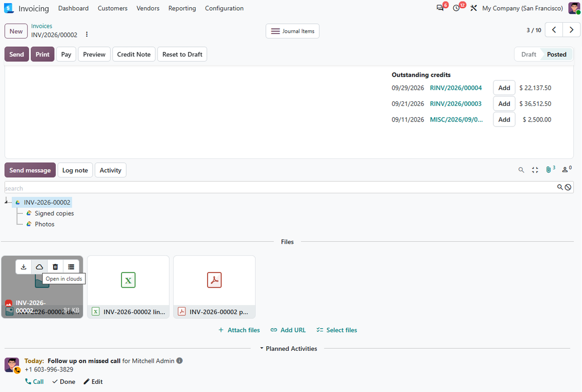Reset the invoice to Draft
The image size is (582, 392).
click(x=182, y=54)
